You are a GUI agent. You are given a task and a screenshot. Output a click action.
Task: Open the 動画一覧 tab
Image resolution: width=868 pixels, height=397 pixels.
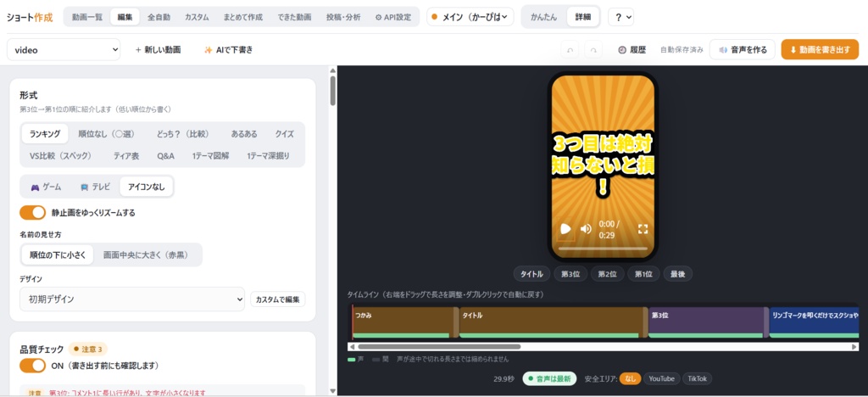(87, 17)
